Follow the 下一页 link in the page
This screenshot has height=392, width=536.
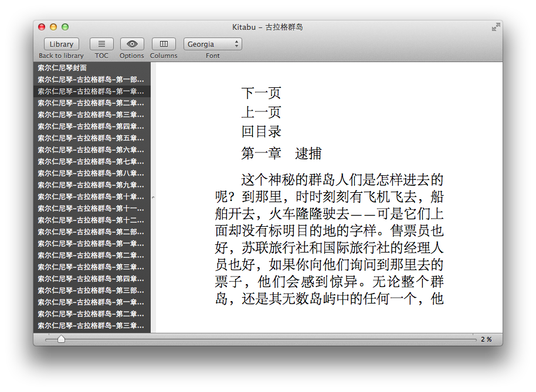pyautogui.click(x=261, y=93)
